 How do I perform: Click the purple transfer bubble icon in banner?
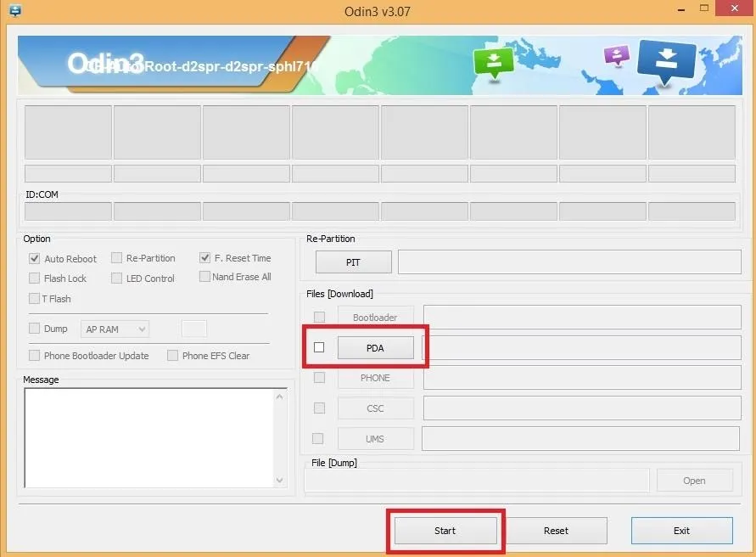click(617, 55)
